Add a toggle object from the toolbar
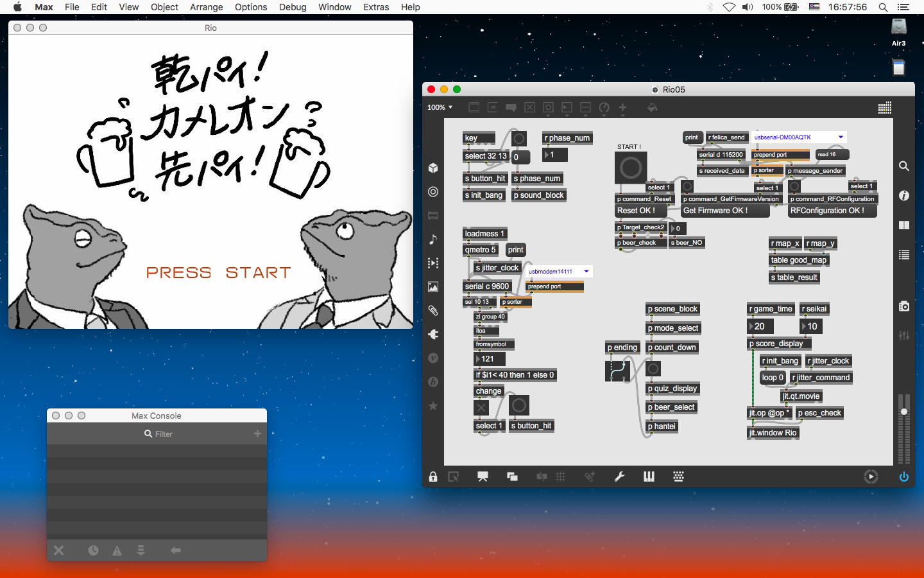 coord(529,107)
